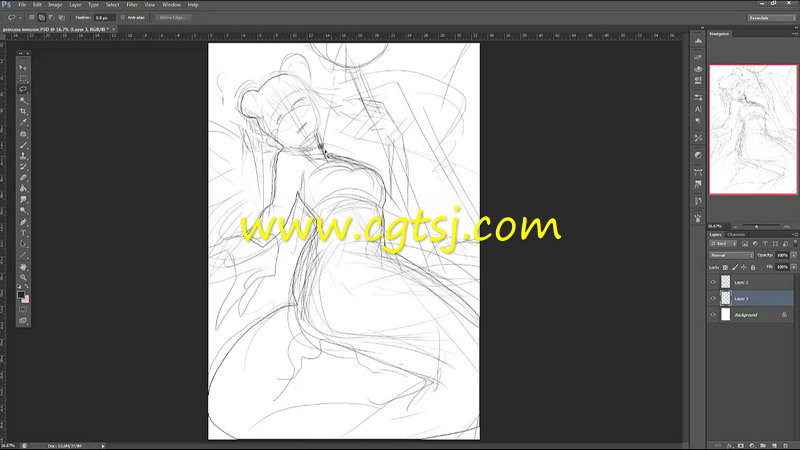Hide the Background layer eye icon
800x450 pixels.
tap(713, 315)
